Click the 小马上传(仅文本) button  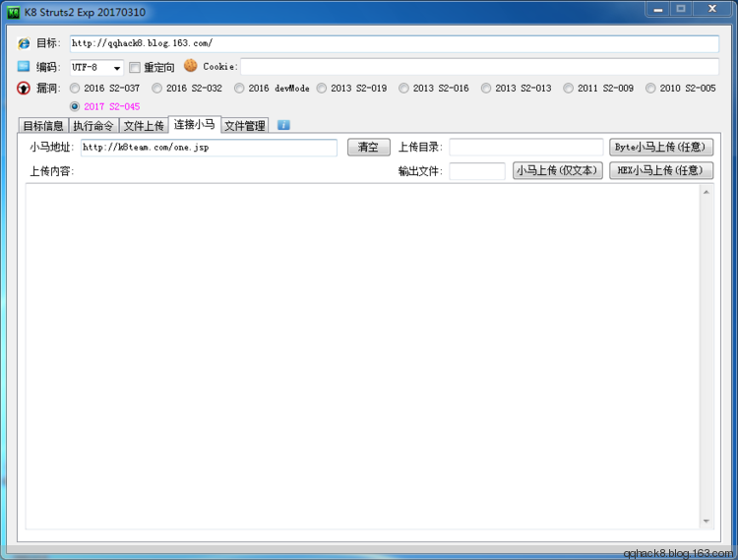557,170
